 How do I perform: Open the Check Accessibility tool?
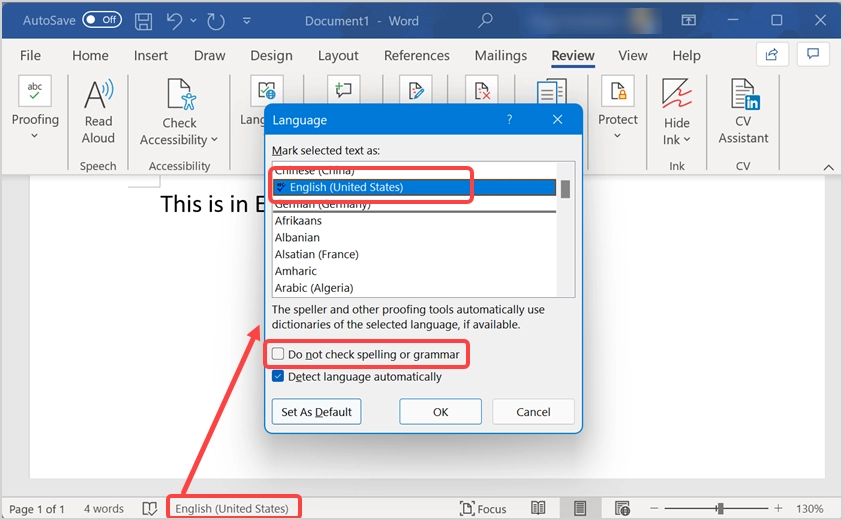[x=179, y=112]
